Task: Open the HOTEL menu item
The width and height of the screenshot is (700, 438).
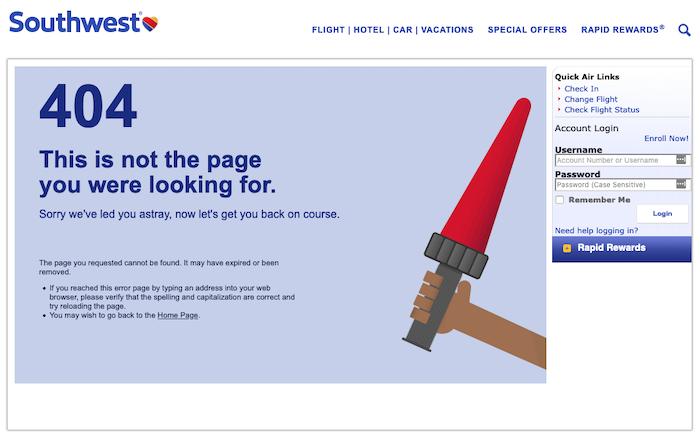Action: [369, 30]
